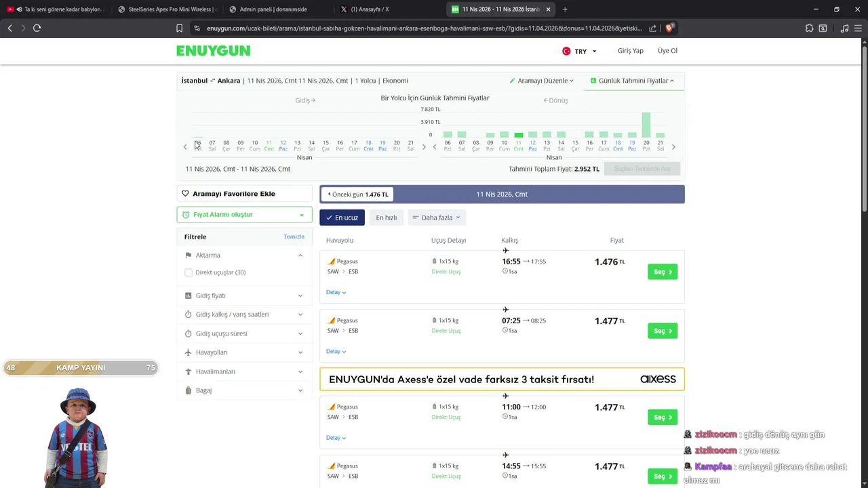Select the tall 20 Pzt return price bar

[646, 125]
